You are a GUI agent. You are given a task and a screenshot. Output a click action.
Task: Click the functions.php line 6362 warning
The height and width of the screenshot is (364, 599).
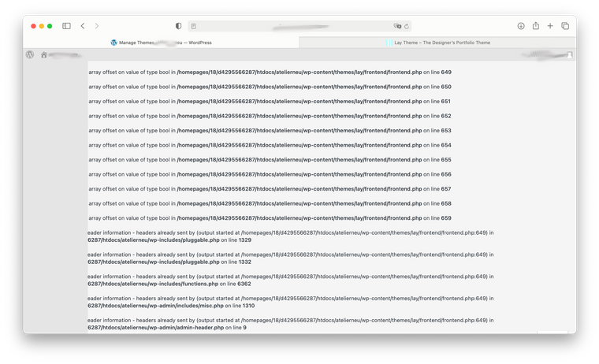coord(290,280)
